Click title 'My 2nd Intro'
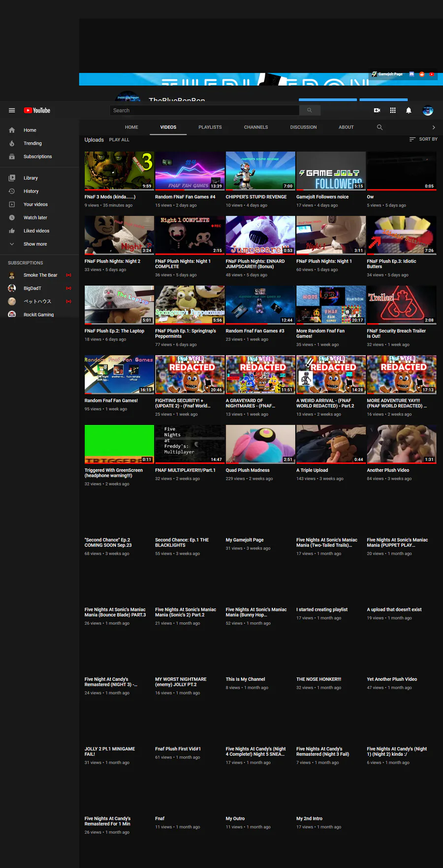This screenshot has width=443, height=868. pos(309,819)
